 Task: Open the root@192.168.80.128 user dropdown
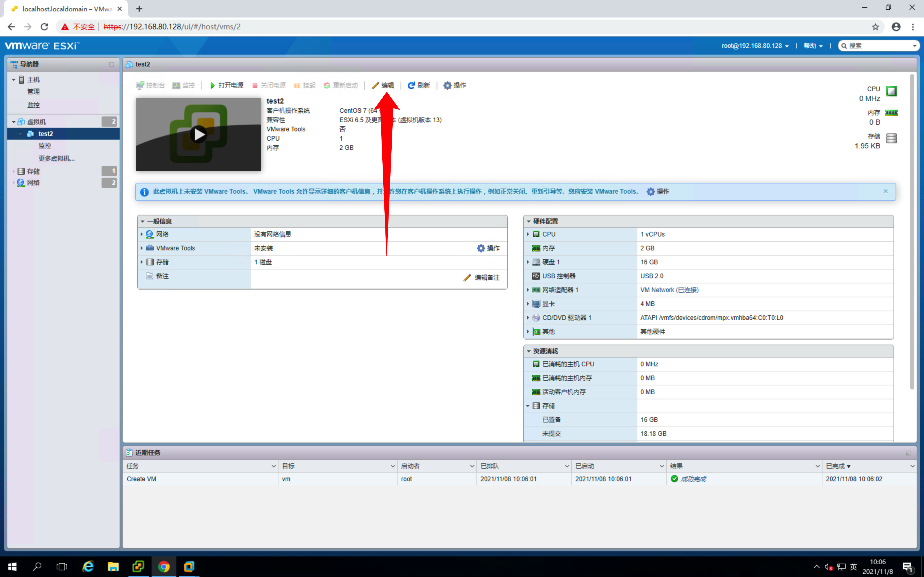[754, 46]
